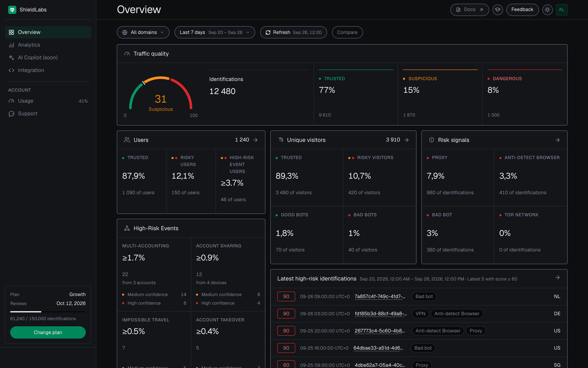This screenshot has height=368, width=588.
Task: Select AI Copilot (soon) in sidebar
Action: 48,58
